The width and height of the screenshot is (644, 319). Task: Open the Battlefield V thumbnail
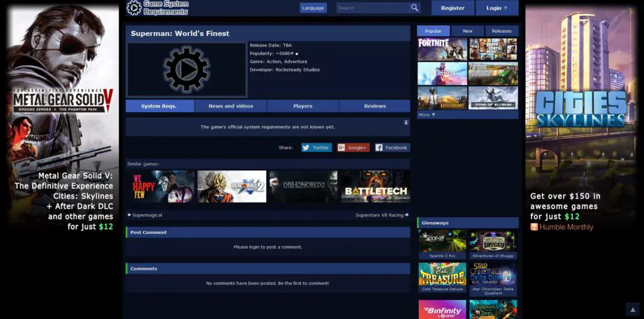tap(442, 74)
